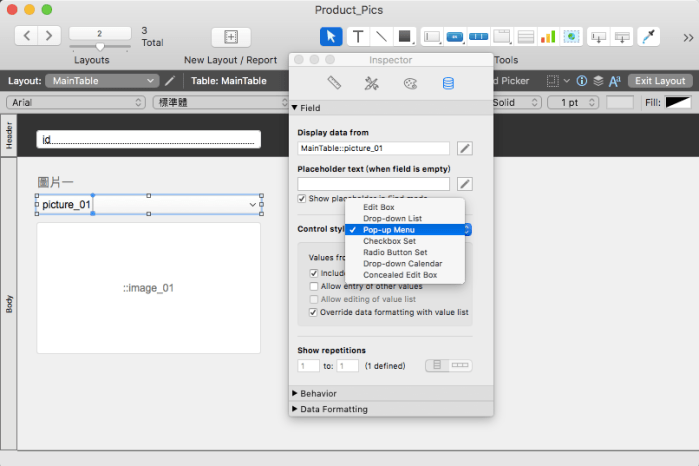Open the Appearance palette tab in Inspector
The width and height of the screenshot is (699, 466).
[410, 83]
